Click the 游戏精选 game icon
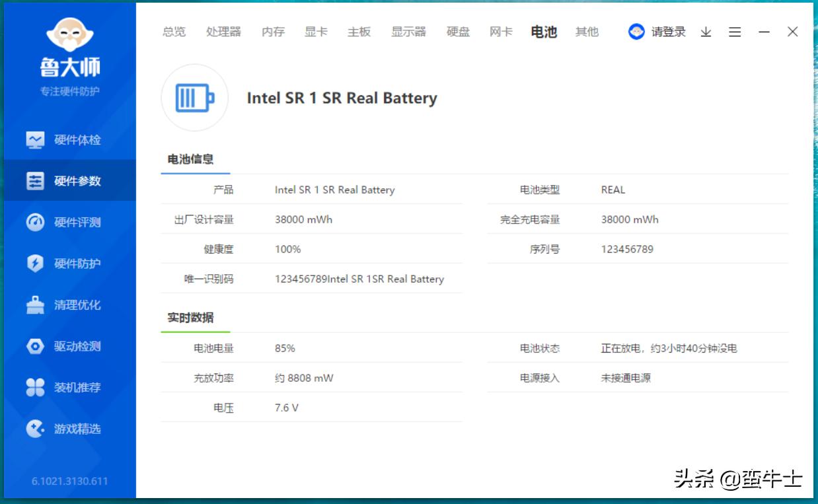 [x=35, y=429]
